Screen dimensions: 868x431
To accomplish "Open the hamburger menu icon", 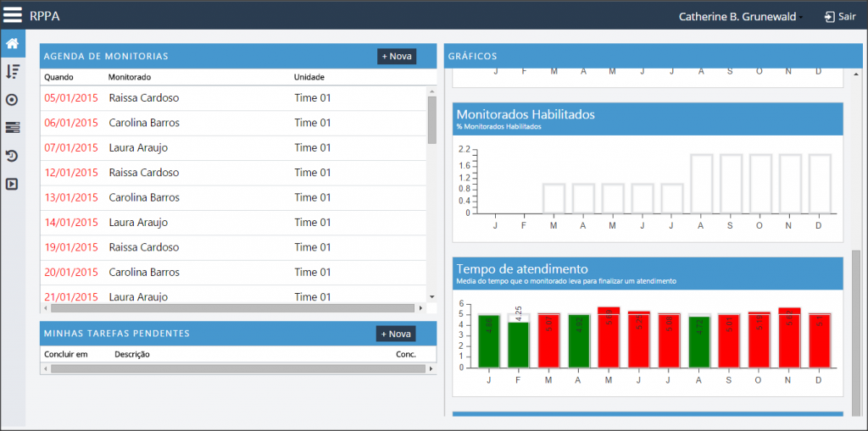I will [x=12, y=15].
